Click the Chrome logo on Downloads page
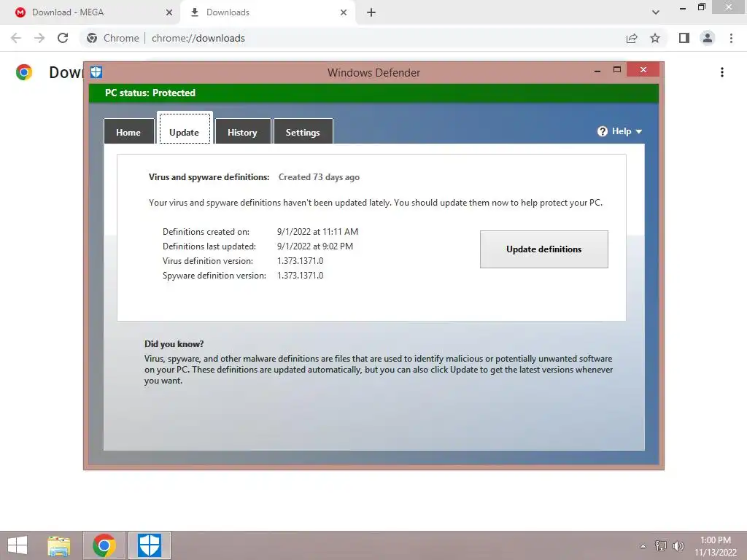747x560 pixels. (24, 72)
